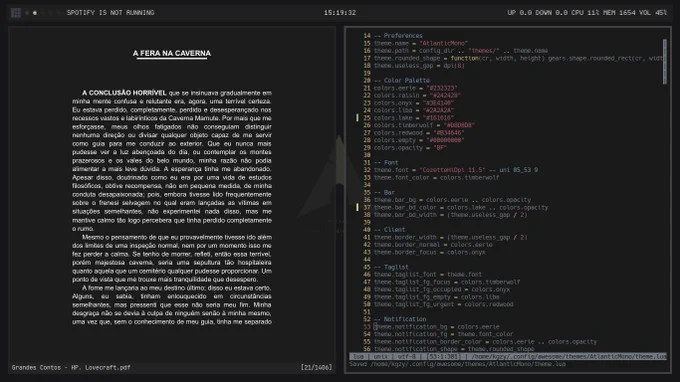Click line 31 '-- Font' comment
This screenshot has height=382, width=680.
386,163
